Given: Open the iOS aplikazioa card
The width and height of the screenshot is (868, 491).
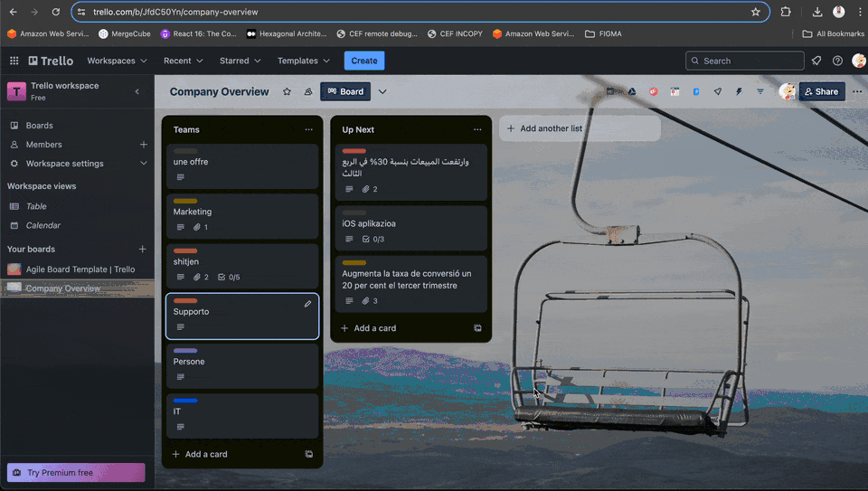Looking at the screenshot, I should (410, 228).
